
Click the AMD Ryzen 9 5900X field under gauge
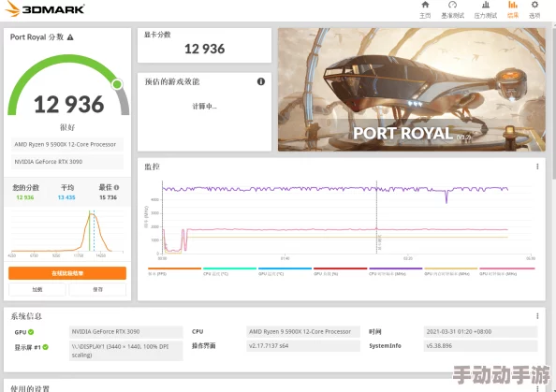(67, 145)
